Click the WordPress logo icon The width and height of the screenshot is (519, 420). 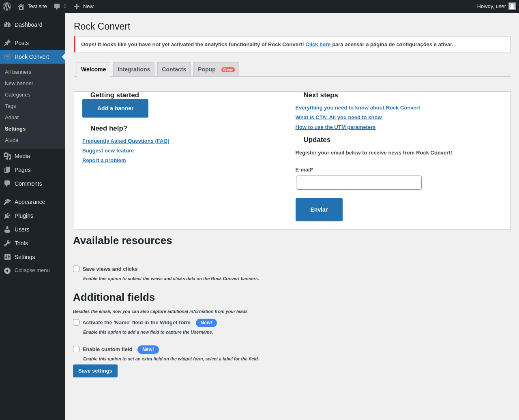click(7, 6)
